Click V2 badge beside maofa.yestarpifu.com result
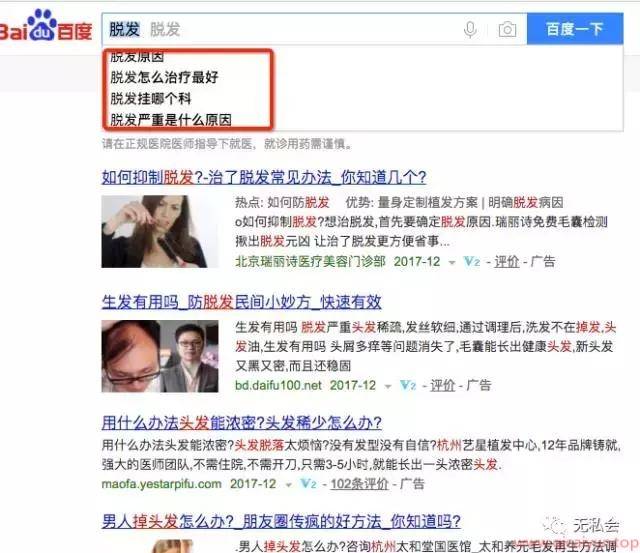The image size is (640, 553). (x=308, y=484)
